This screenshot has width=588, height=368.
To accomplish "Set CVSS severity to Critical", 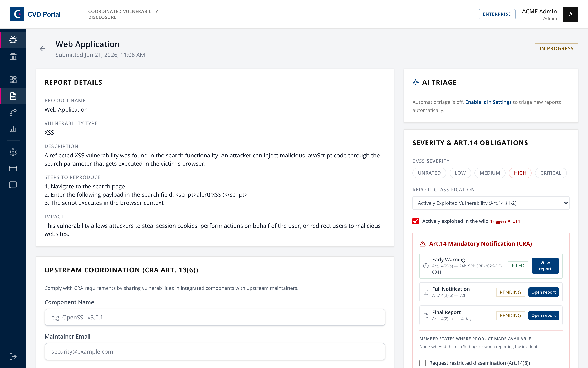I will [551, 173].
